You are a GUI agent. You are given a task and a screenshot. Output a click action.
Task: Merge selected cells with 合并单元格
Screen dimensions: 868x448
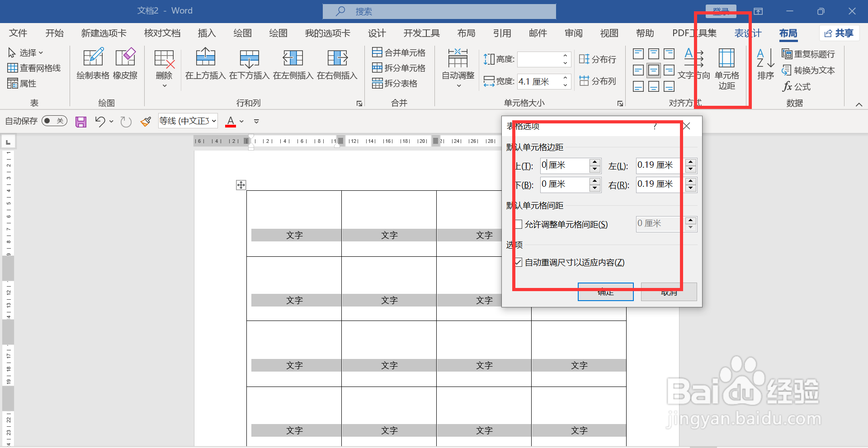(400, 52)
